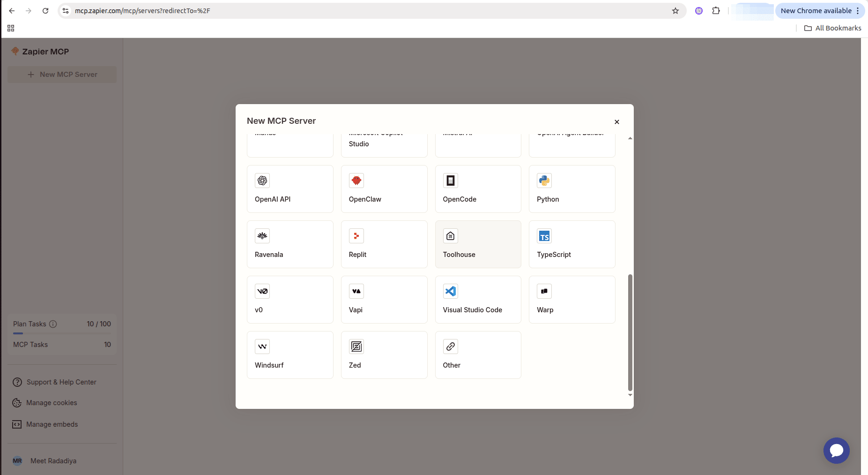
Task: Click the New Chrome available update button
Action: (820, 11)
